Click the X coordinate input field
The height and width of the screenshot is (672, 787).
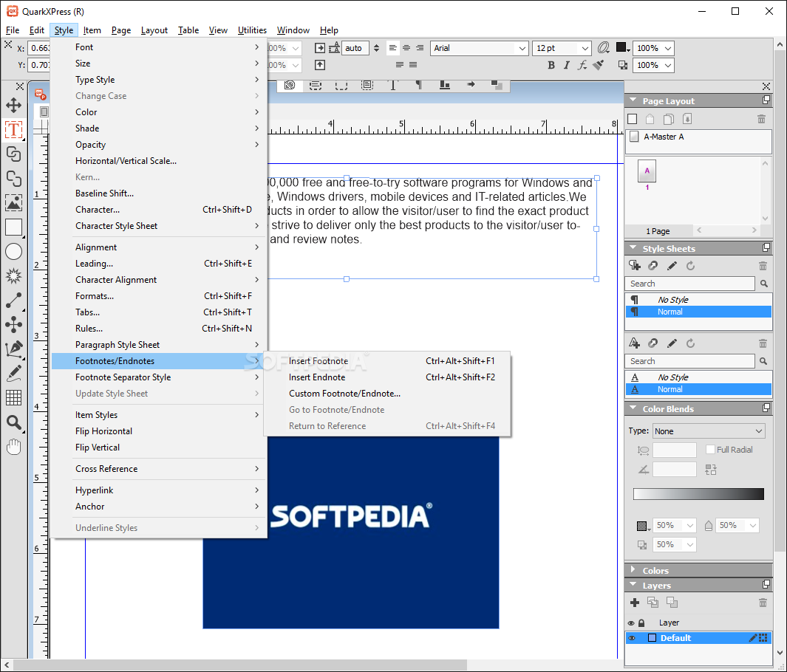coord(39,48)
